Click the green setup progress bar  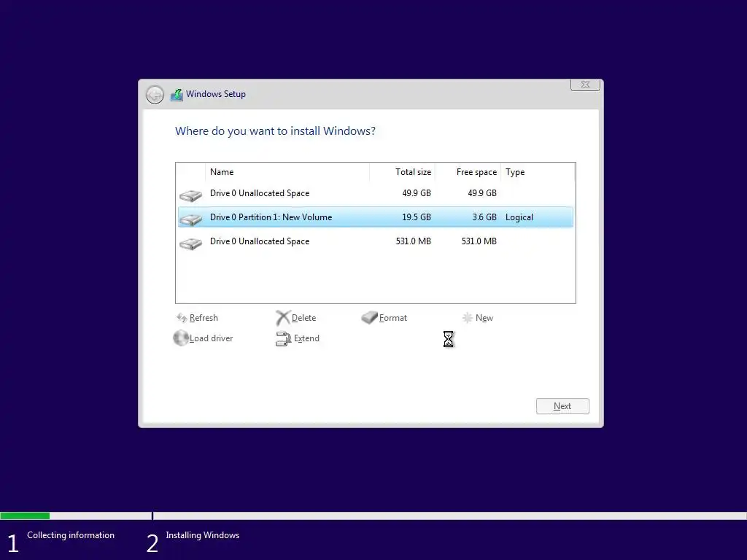[x=25, y=516]
